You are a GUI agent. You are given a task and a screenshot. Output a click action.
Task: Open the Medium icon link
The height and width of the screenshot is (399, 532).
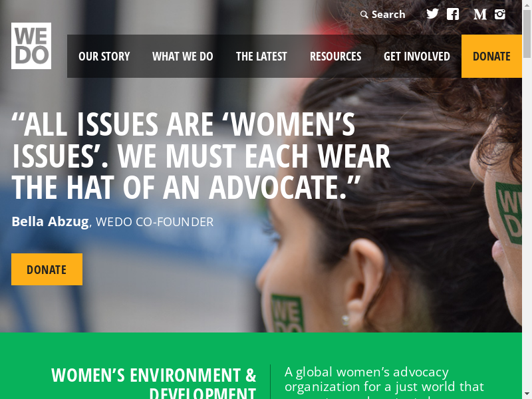point(479,14)
